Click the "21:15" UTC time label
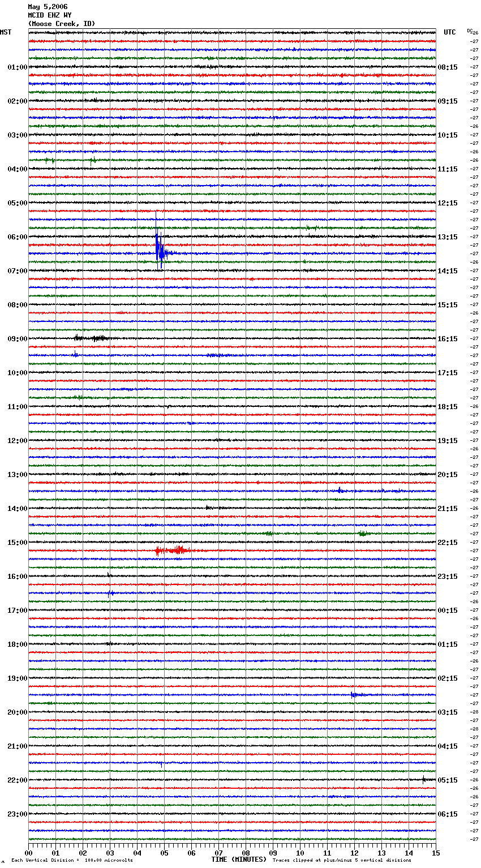This screenshot has height=868, width=481. pos(448,509)
